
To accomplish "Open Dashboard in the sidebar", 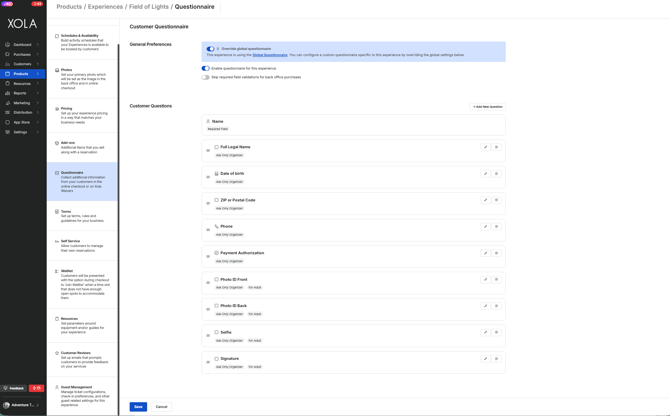I will click(22, 44).
